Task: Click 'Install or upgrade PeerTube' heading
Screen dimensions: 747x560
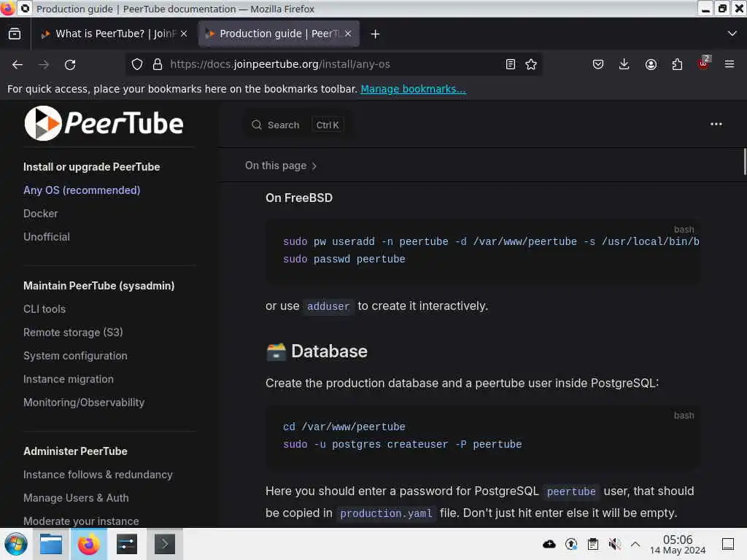Action: 91,167
